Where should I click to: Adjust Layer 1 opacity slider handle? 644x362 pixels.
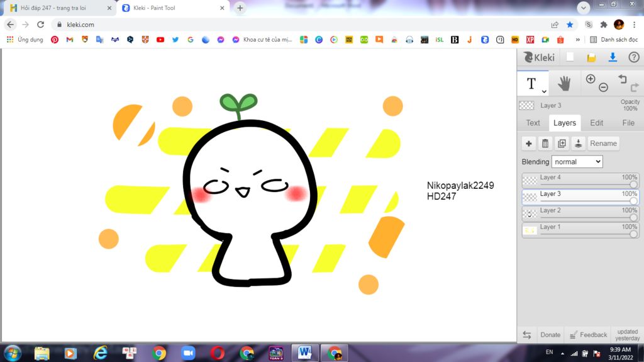(633, 234)
